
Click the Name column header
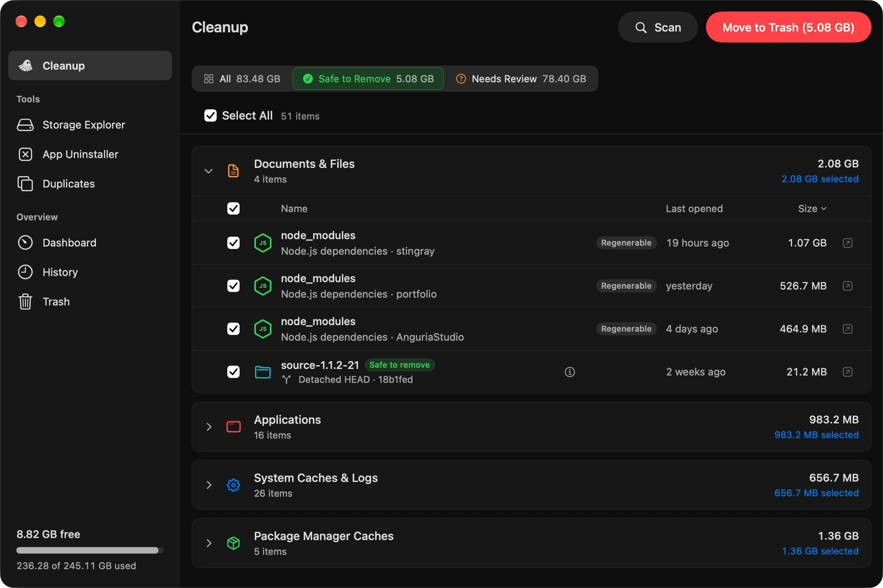point(294,208)
